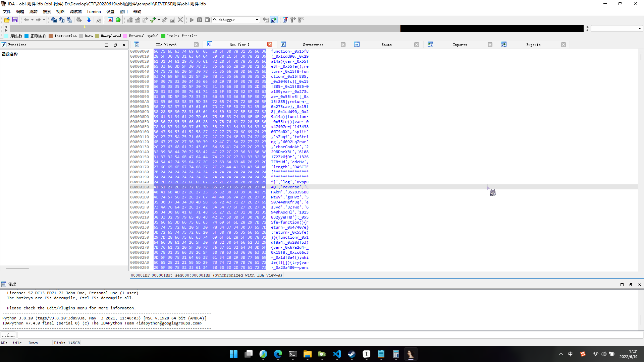
Task: Click the green circle toolbar icon
Action: coord(118,20)
